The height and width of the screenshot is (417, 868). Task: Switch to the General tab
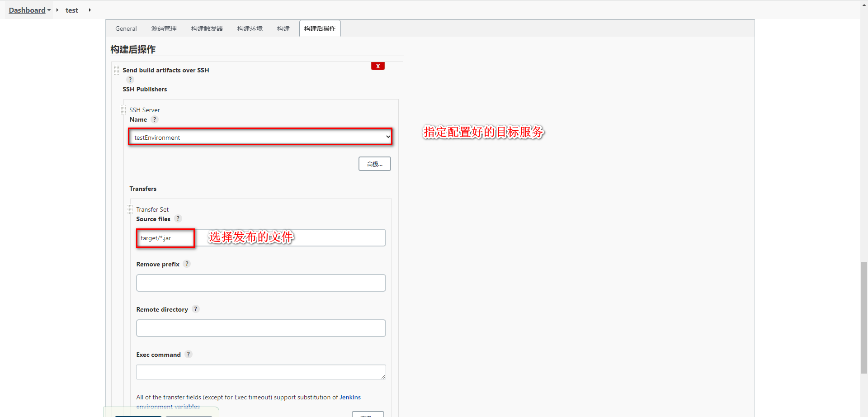pyautogui.click(x=126, y=28)
